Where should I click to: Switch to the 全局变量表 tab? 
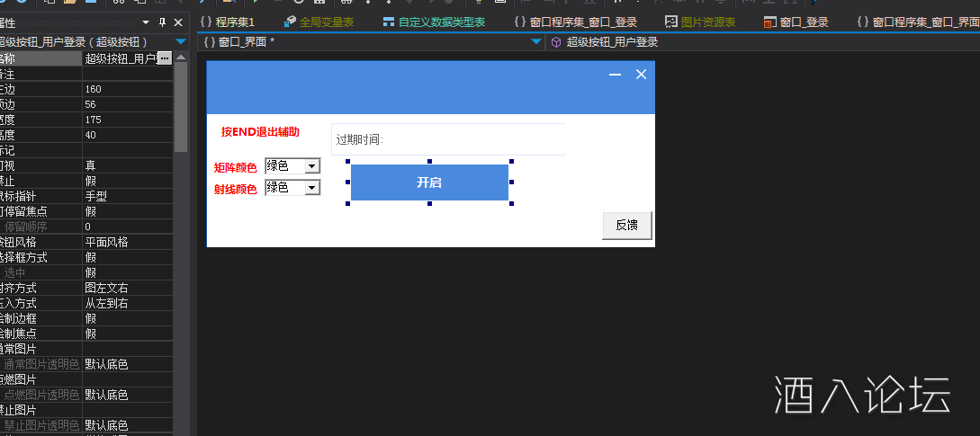319,22
